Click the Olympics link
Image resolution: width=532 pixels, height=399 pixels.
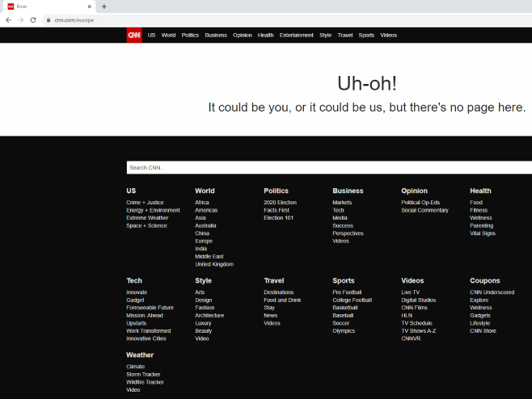click(x=344, y=331)
